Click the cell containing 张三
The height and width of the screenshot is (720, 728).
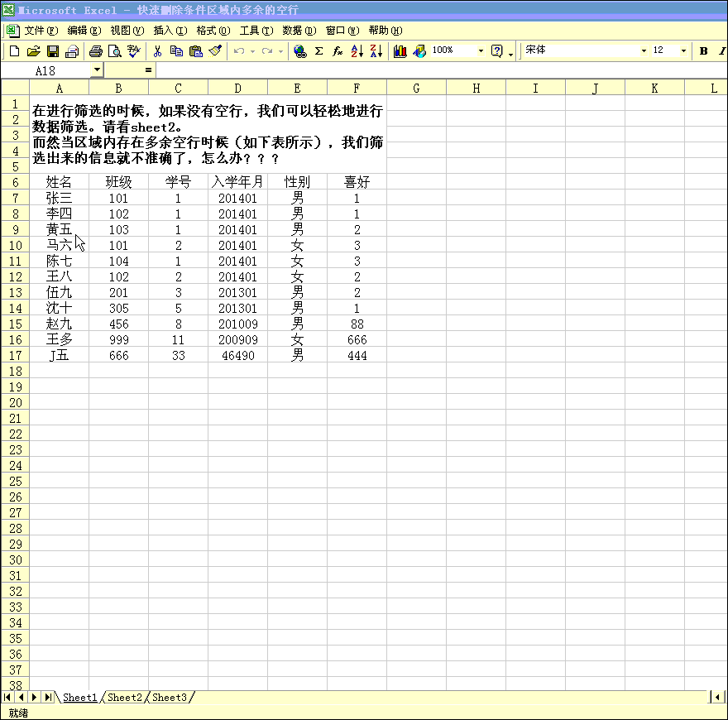(59, 198)
